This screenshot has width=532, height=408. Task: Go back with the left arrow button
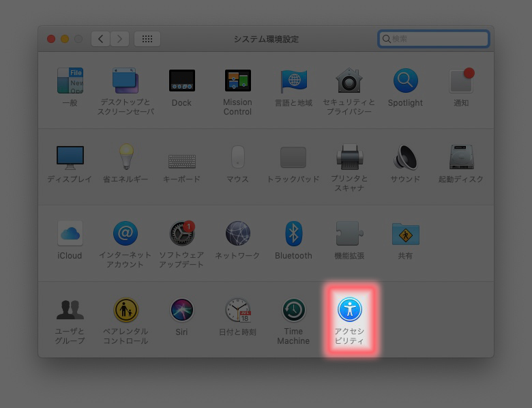(100, 39)
